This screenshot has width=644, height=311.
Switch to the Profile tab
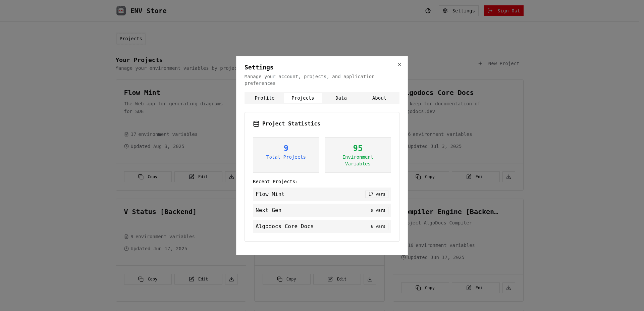265,98
